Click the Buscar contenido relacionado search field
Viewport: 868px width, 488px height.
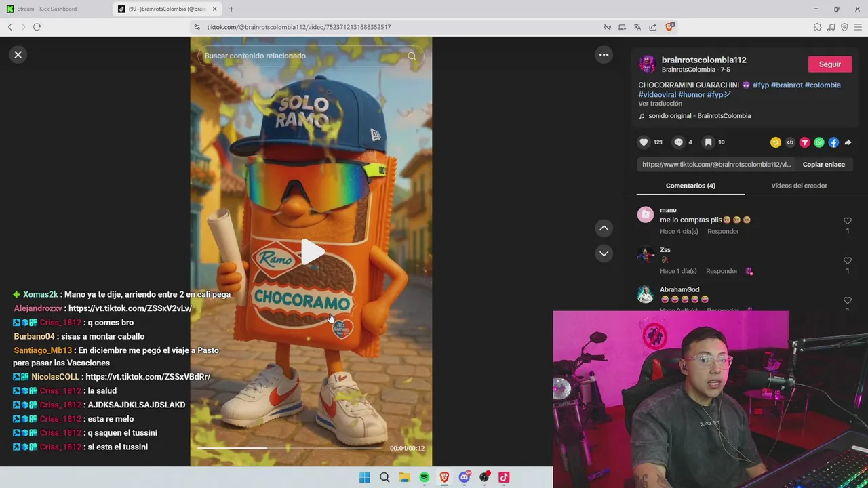click(x=302, y=56)
